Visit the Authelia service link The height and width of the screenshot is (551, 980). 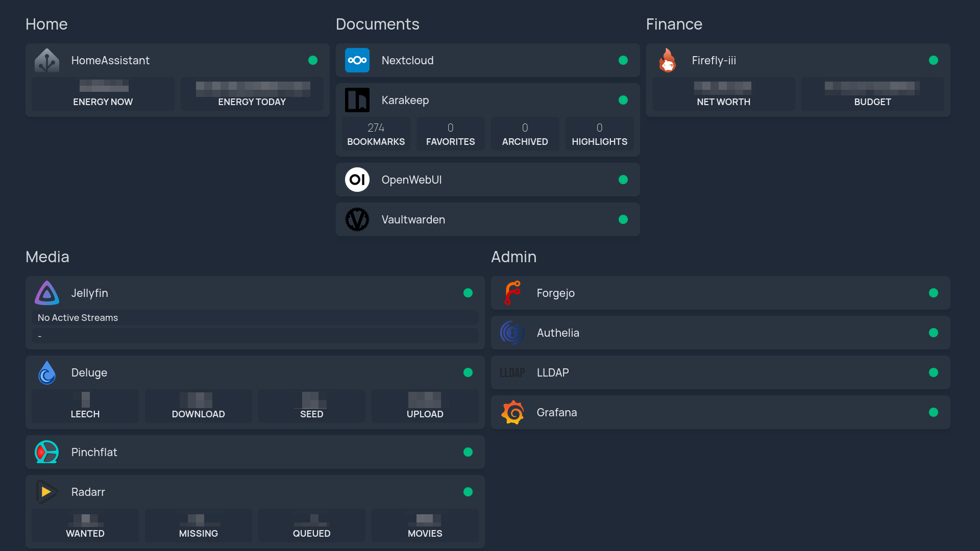tap(558, 333)
